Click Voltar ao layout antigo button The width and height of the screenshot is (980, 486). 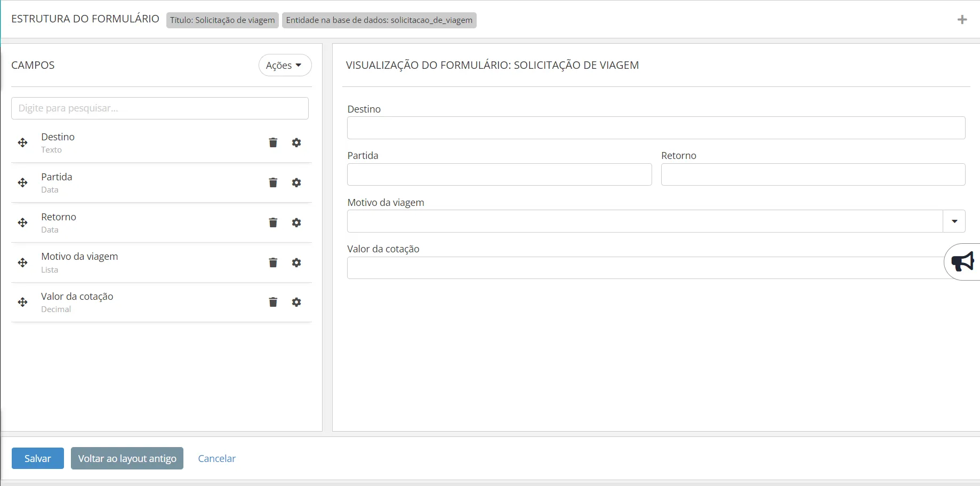[127, 458]
